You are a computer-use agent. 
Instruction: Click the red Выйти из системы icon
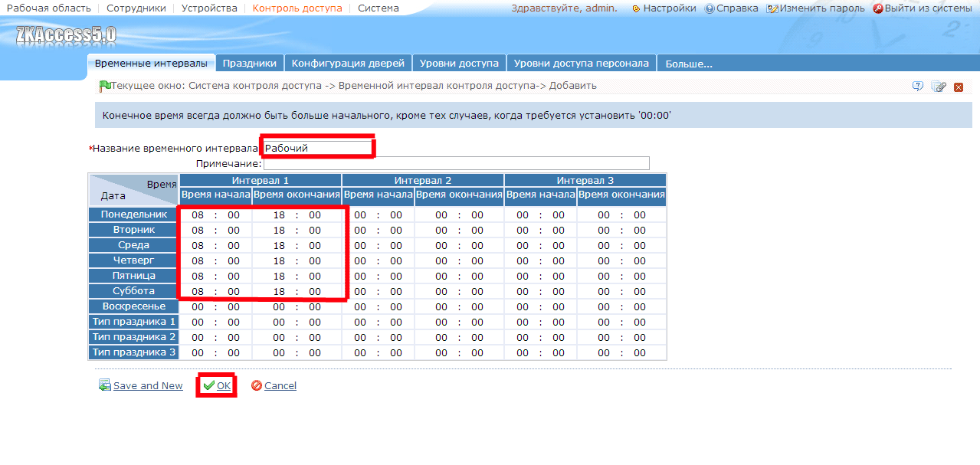point(877,8)
